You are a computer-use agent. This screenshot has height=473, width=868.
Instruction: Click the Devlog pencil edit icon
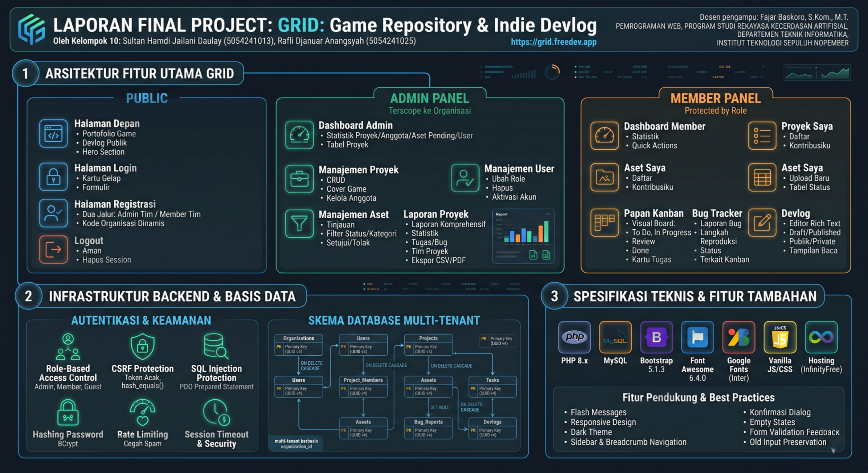click(762, 223)
